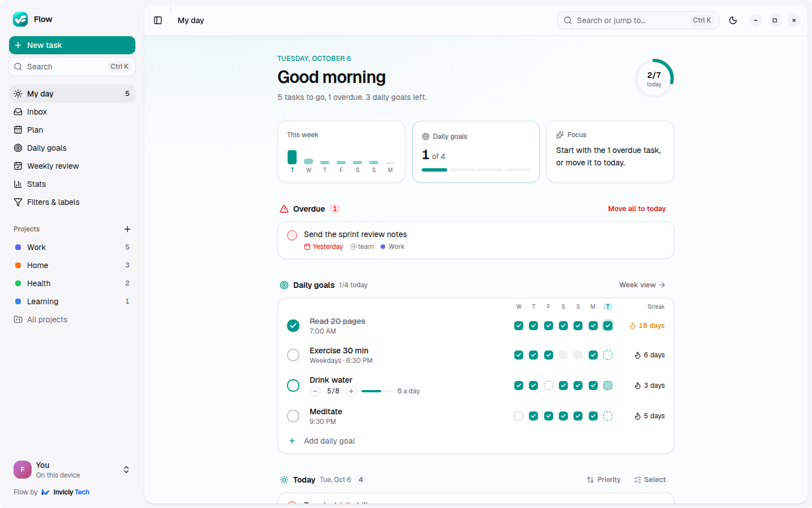Complete the Send the sprint review notes task

(292, 235)
